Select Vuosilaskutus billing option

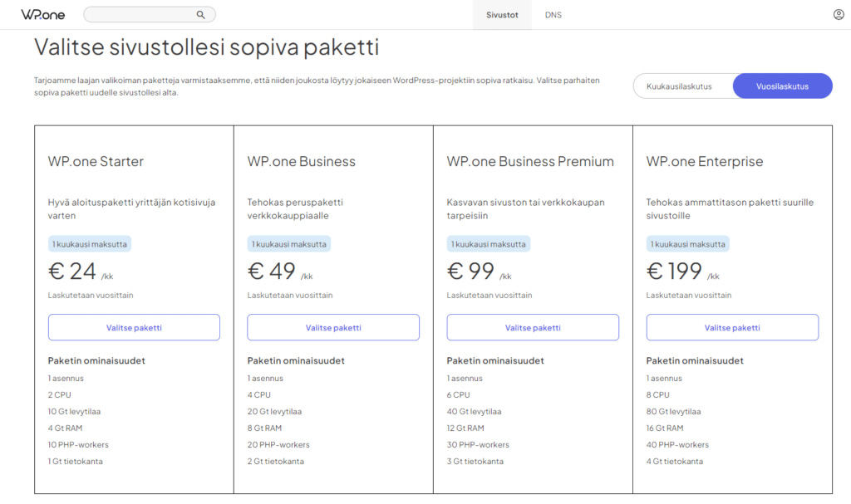(x=782, y=86)
